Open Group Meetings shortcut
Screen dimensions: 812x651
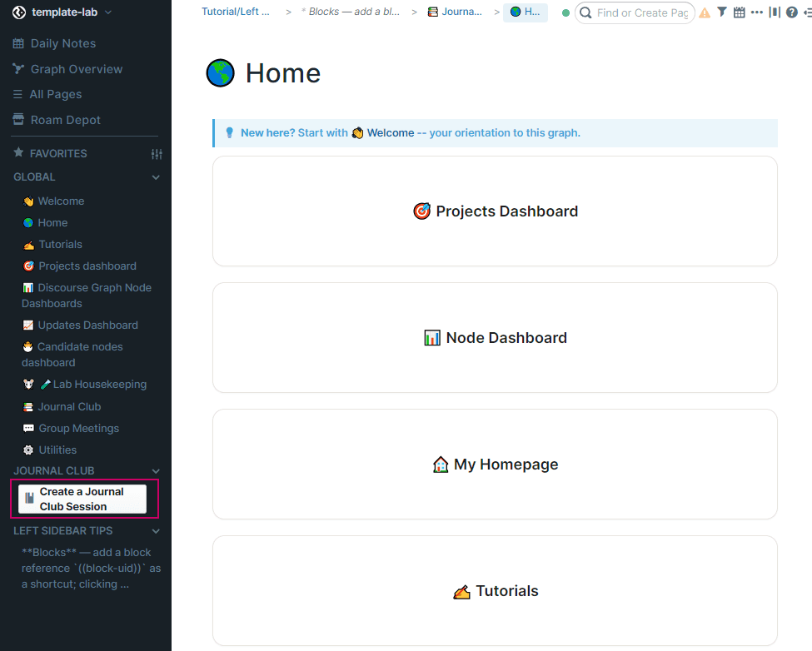pyautogui.click(x=71, y=429)
